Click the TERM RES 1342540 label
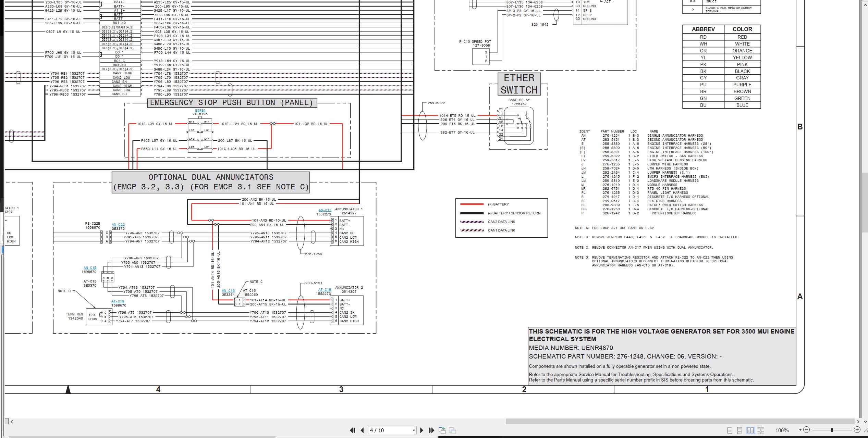The width and height of the screenshot is (868, 438). pyautogui.click(x=74, y=316)
